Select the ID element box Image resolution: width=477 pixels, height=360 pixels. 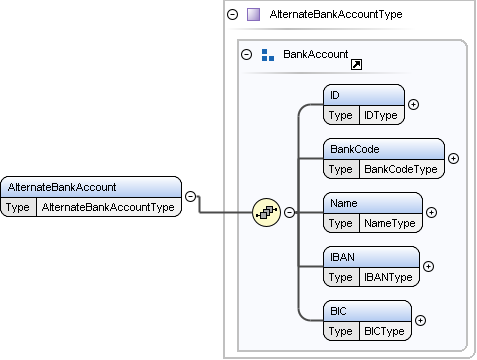364,105
